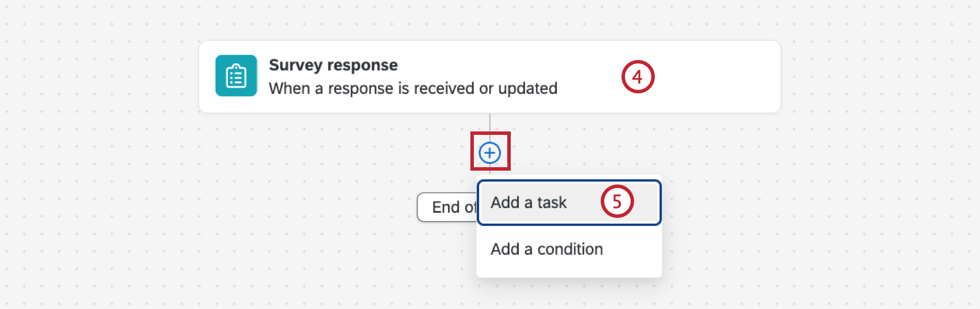This screenshot has width=980, height=309.
Task: Click the red circled number 4 marker
Action: tap(638, 77)
